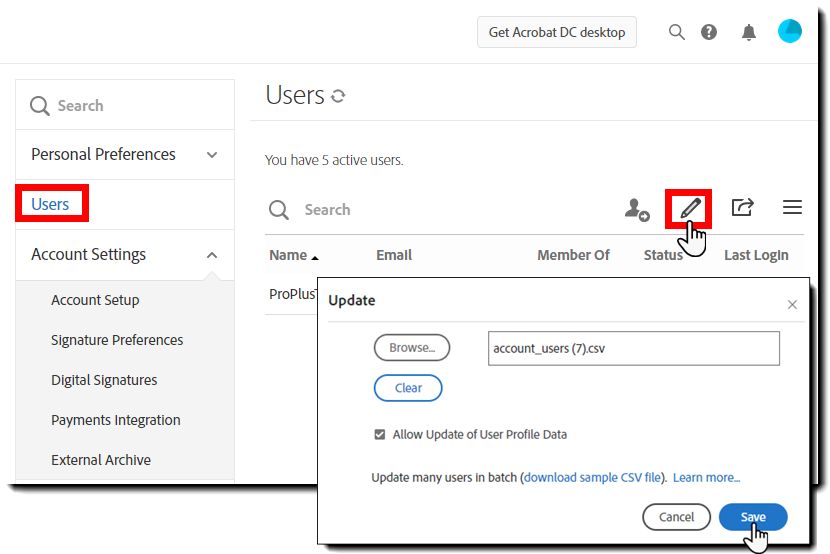830x554 pixels.
Task: Collapse Account Settings section
Action: point(212,255)
